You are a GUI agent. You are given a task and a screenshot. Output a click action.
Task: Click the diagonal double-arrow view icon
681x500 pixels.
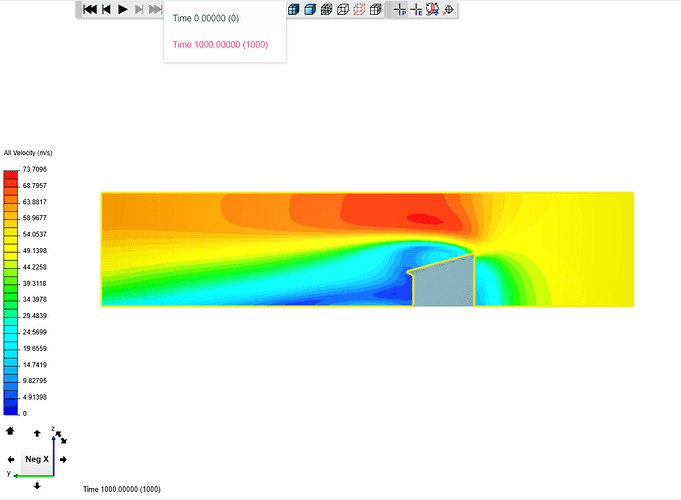(x=61, y=437)
